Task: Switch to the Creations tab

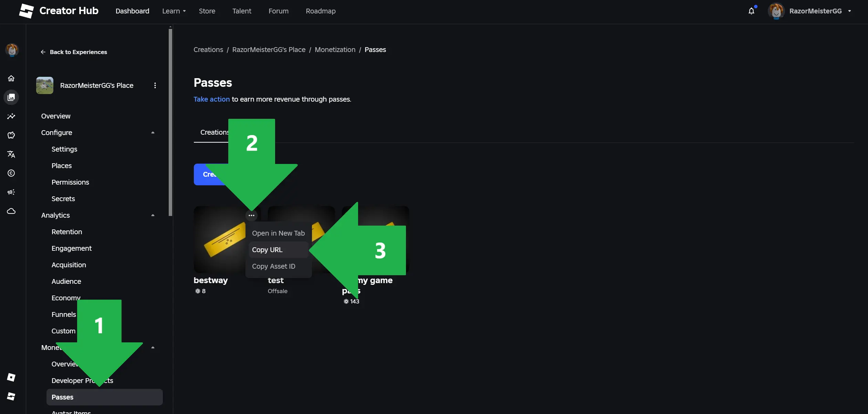Action: coord(214,132)
